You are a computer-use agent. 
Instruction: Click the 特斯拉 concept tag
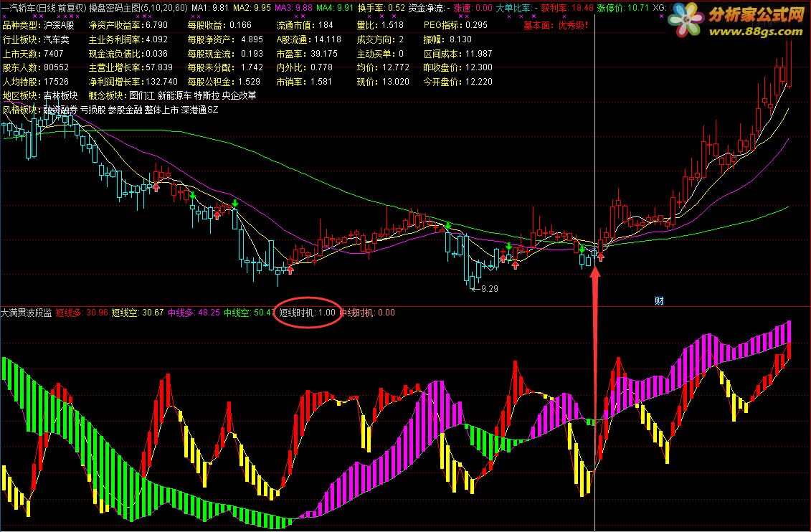(x=207, y=95)
